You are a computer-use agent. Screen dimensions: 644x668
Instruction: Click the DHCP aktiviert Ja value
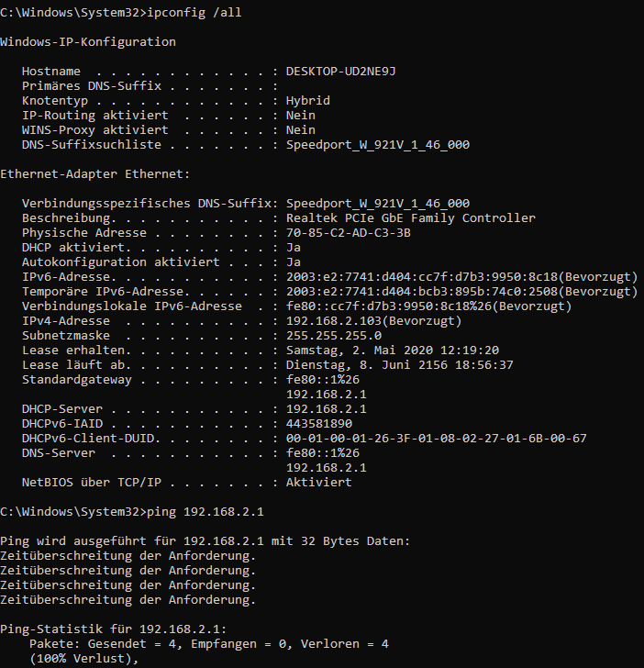coord(293,248)
